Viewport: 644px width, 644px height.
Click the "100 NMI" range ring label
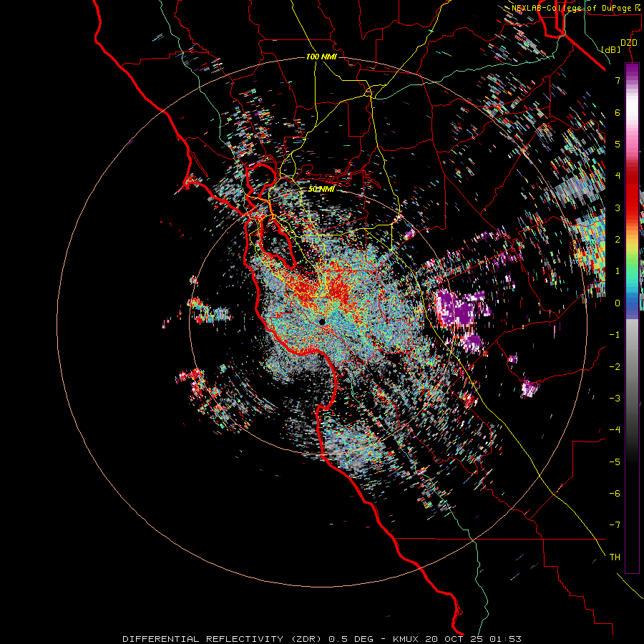pos(321,57)
